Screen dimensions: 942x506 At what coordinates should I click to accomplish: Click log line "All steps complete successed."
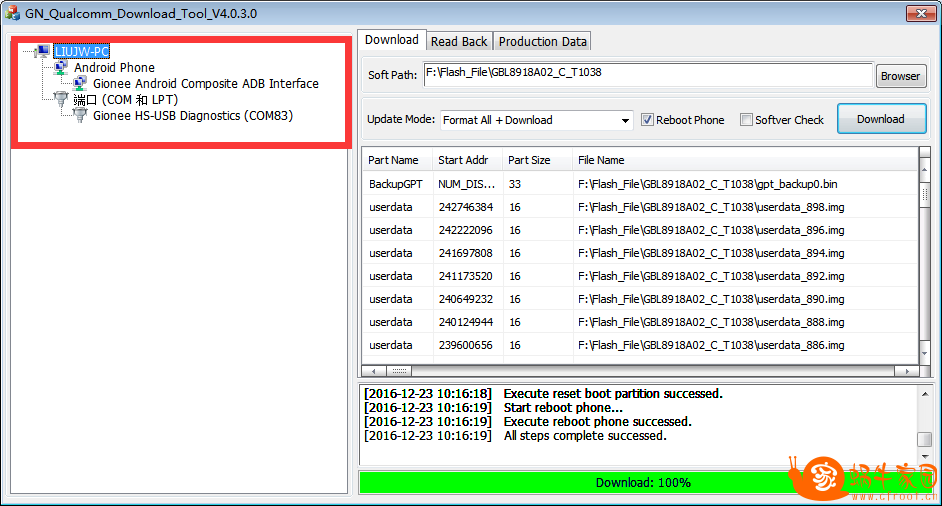585,436
